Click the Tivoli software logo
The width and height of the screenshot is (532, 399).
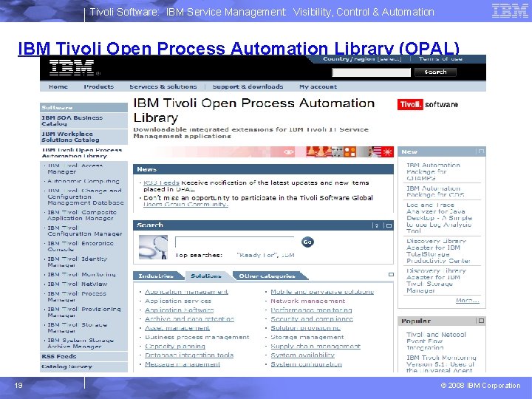click(428, 104)
